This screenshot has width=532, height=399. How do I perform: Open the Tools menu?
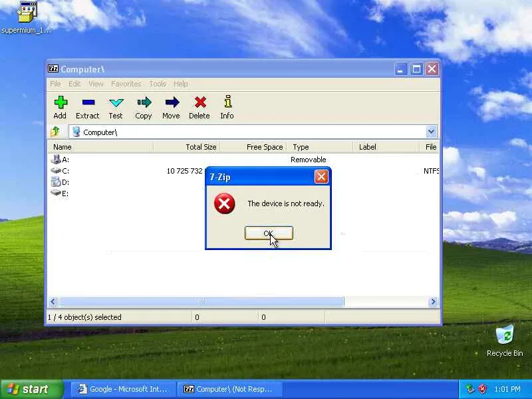[158, 84]
